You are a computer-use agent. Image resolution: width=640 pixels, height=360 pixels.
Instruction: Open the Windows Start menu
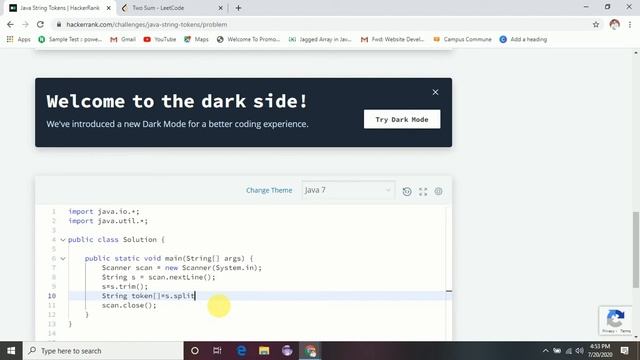(11, 351)
